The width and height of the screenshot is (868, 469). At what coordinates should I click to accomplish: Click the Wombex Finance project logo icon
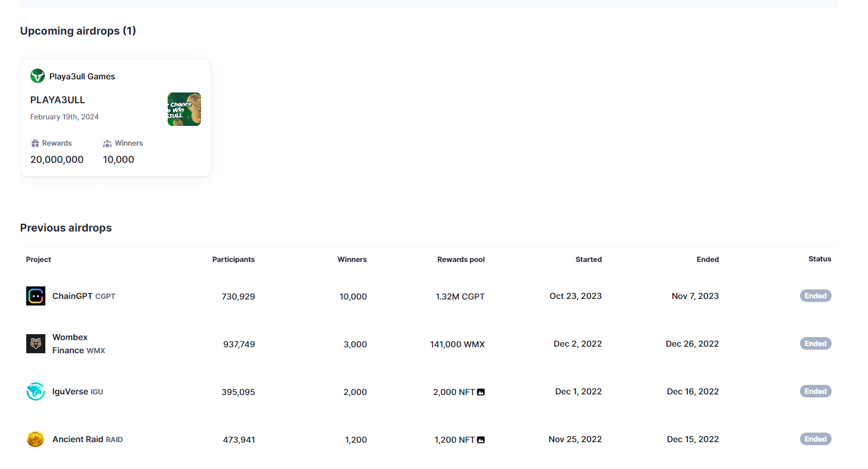click(36, 344)
